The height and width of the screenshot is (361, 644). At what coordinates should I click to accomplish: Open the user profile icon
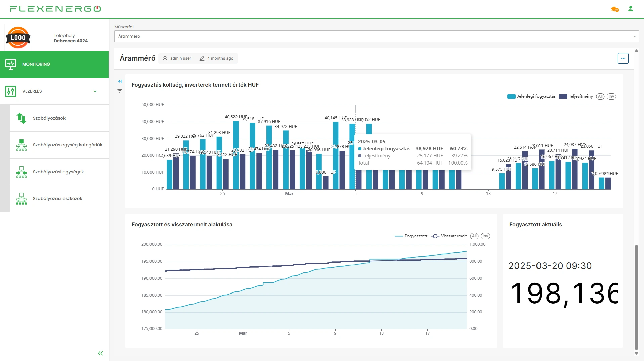pyautogui.click(x=631, y=9)
